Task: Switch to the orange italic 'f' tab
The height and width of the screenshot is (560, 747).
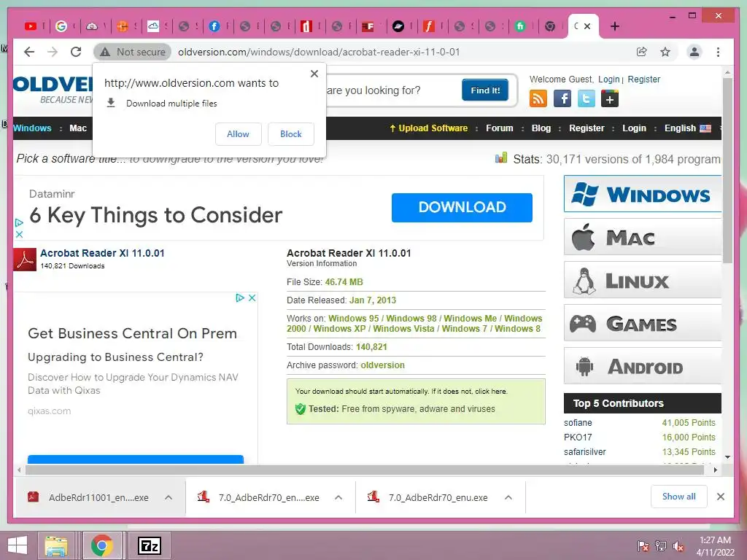Action: (429, 27)
